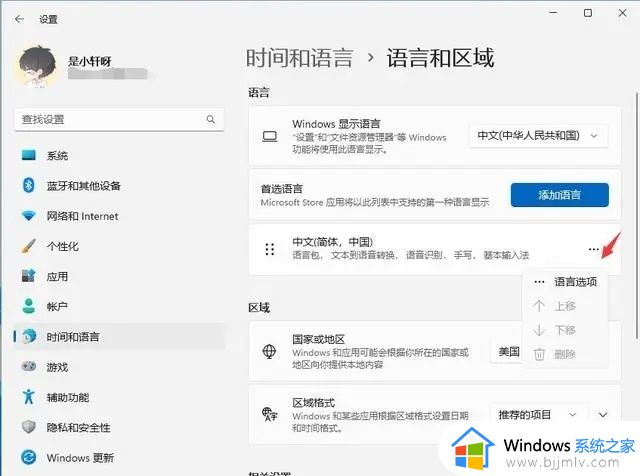Open 游戏 settings
Viewport: 640px width, 476px height.
tap(119, 367)
